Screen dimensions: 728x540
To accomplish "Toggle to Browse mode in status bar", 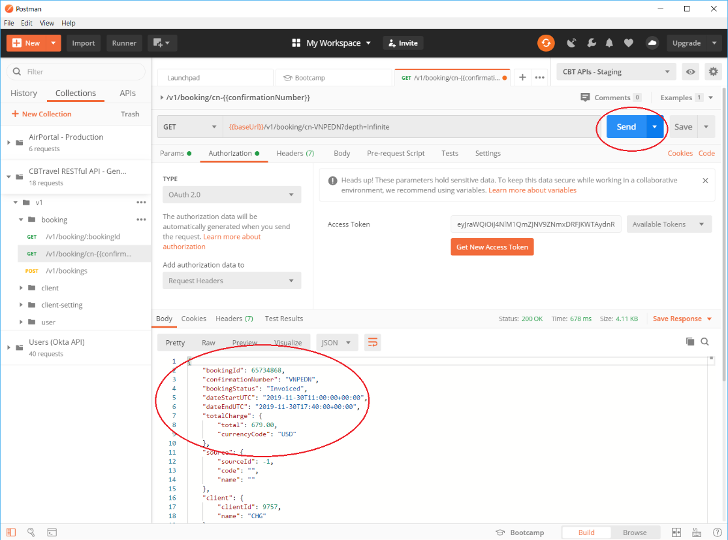I will [x=634, y=532].
